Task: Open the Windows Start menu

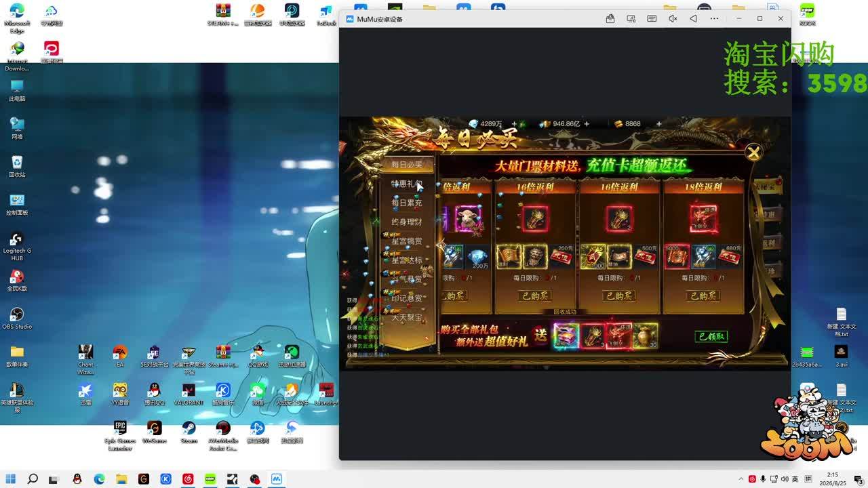Action: (x=11, y=479)
